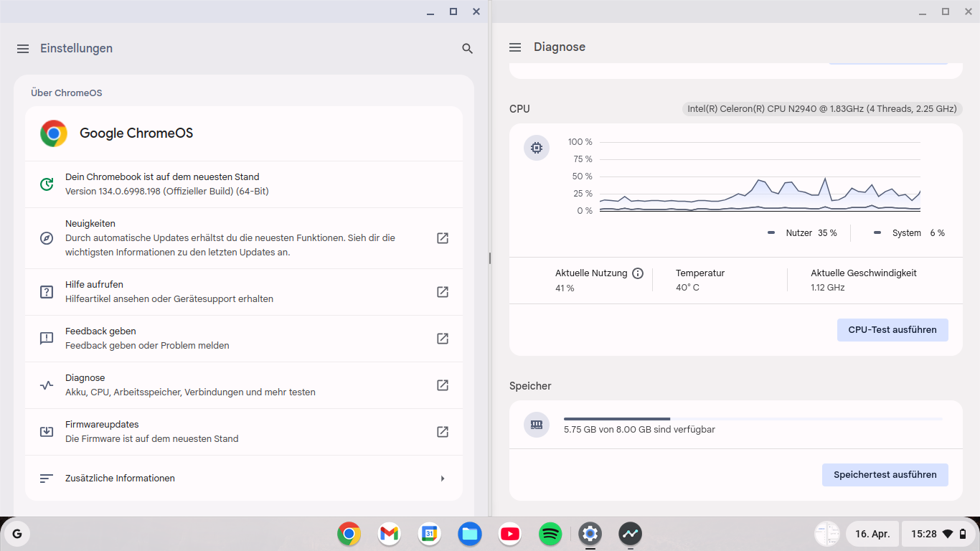Click the Zusätzliche Informationen list icon
Screen dimensions: 980x551
click(47, 479)
